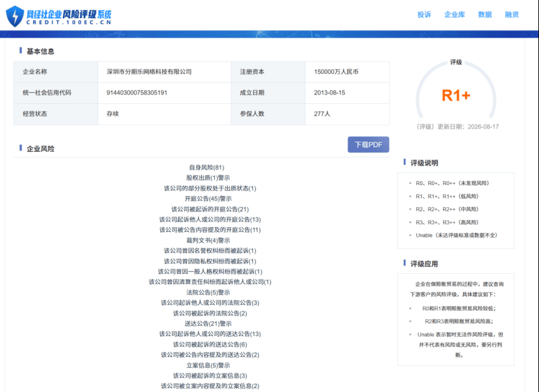Click the 基本信息 section heading
Image resolution: width=539 pixels, height=392 pixels.
pyautogui.click(x=40, y=51)
